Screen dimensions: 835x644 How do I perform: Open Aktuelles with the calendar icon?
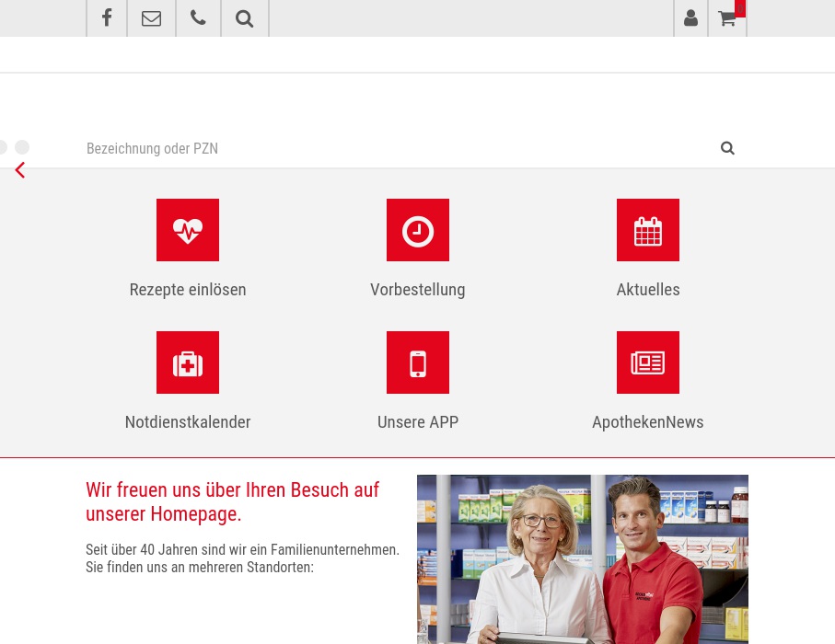[647, 230]
